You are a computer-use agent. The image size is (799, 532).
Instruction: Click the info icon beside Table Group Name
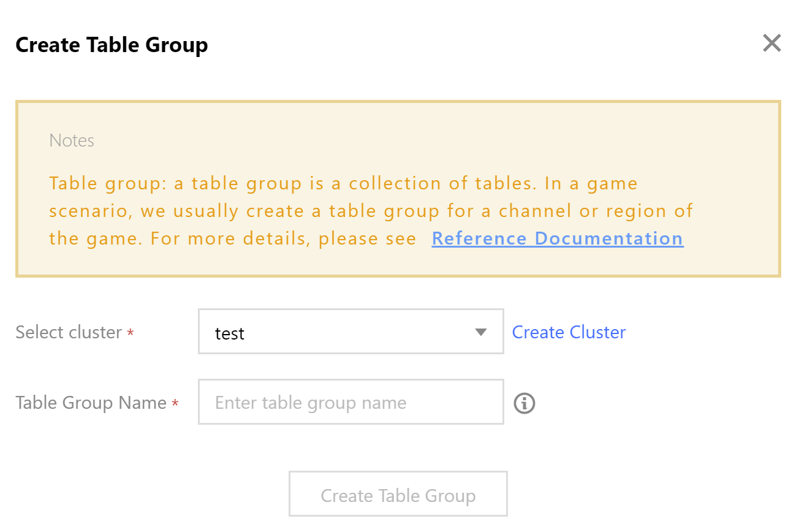(x=524, y=403)
